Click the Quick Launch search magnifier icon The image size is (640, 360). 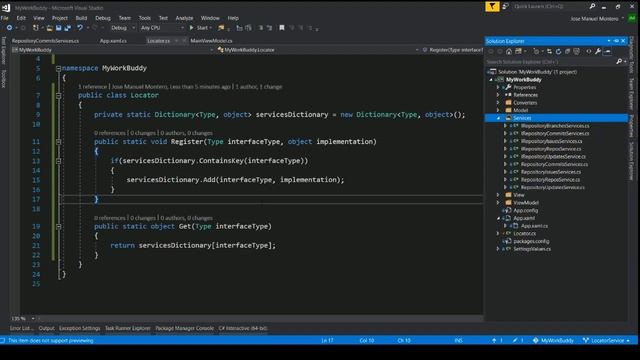(592, 6)
